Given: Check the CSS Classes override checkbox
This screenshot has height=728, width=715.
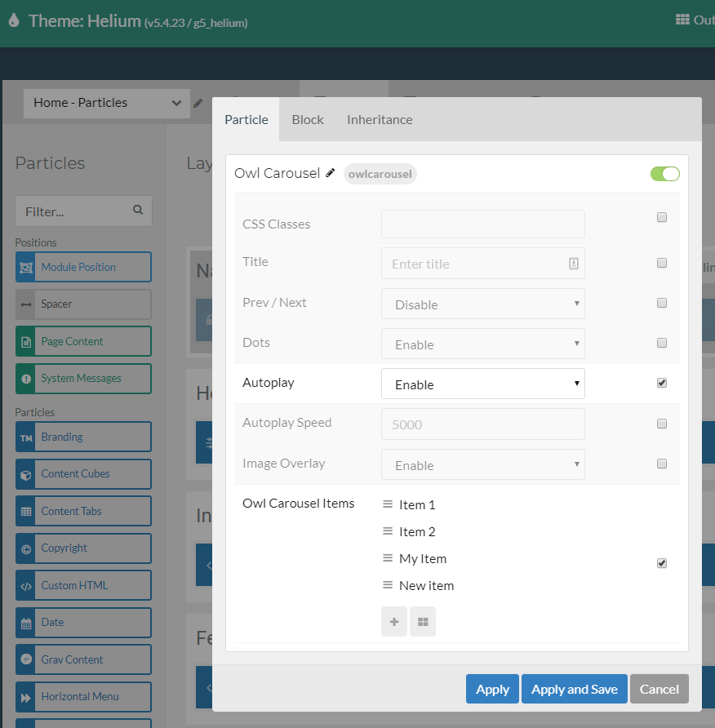Looking at the screenshot, I should (x=662, y=217).
